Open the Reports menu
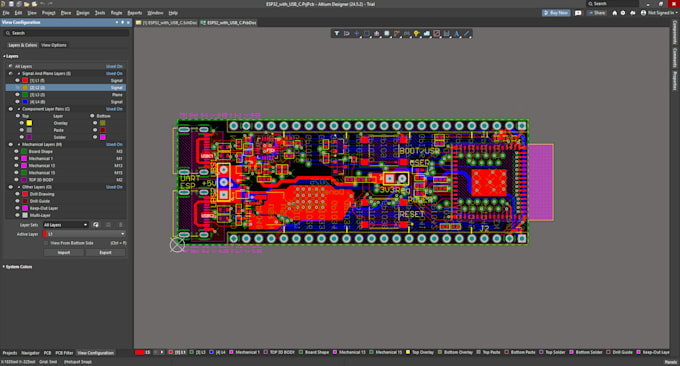The height and width of the screenshot is (366, 680). [x=134, y=13]
